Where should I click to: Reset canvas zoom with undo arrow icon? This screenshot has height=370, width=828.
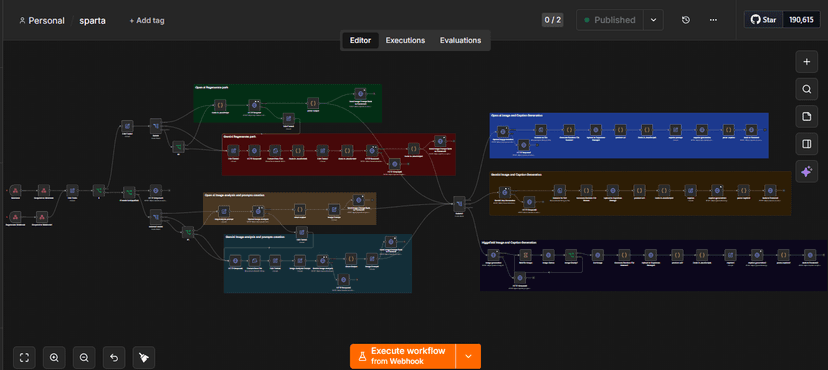click(114, 357)
